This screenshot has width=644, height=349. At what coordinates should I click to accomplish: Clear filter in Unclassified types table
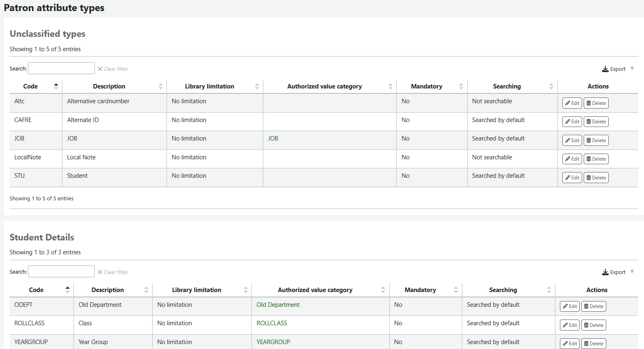click(113, 69)
